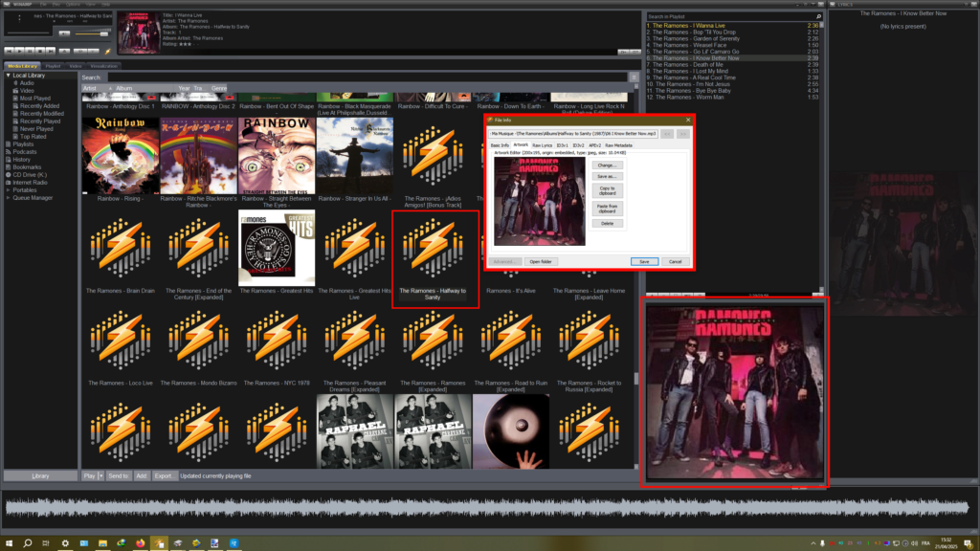The height and width of the screenshot is (551, 980).
Task: Open the Raw Lyrics tab in File Info
Action: click(542, 145)
